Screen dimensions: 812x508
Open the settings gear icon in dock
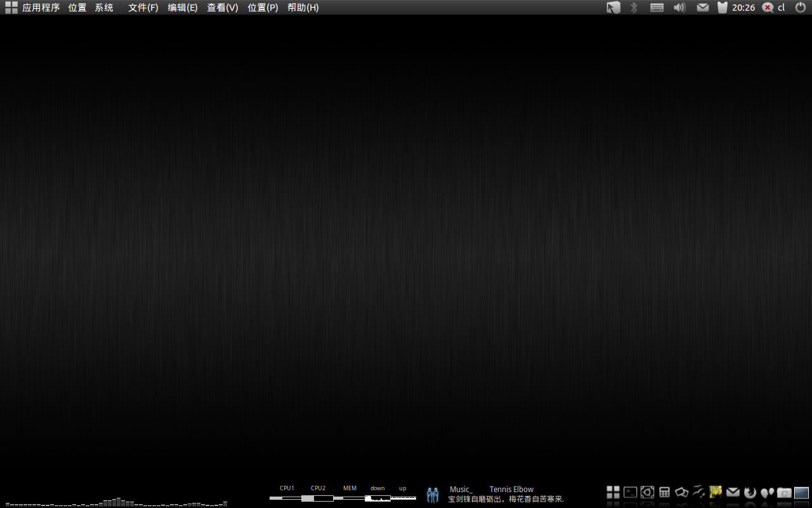647,492
